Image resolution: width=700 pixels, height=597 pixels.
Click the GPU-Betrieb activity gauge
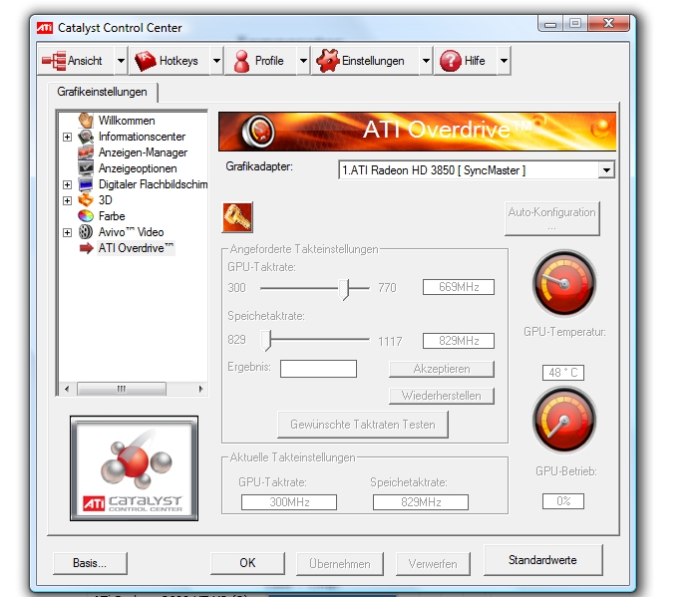[x=564, y=421]
